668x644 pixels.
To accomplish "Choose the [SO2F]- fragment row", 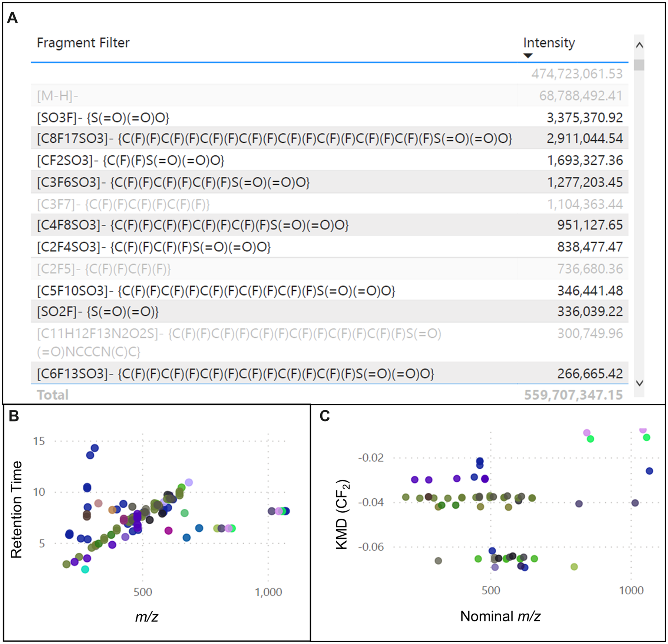I will point(97,311).
